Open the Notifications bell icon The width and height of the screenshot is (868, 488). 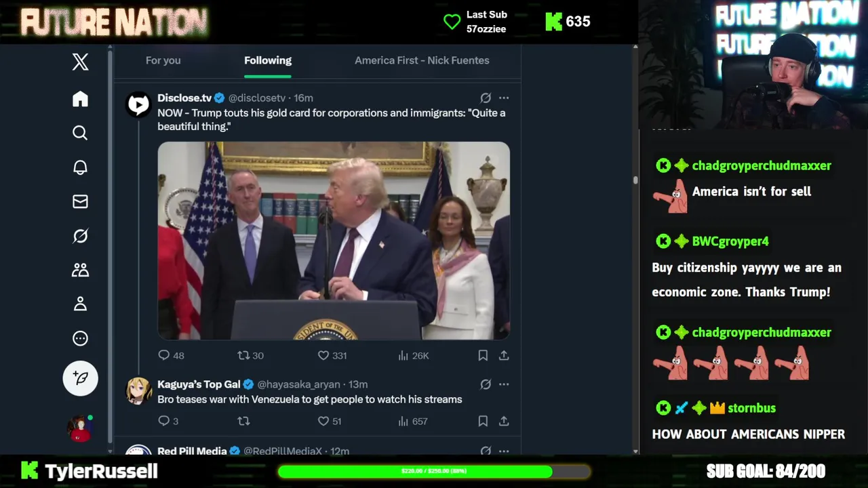(80, 167)
